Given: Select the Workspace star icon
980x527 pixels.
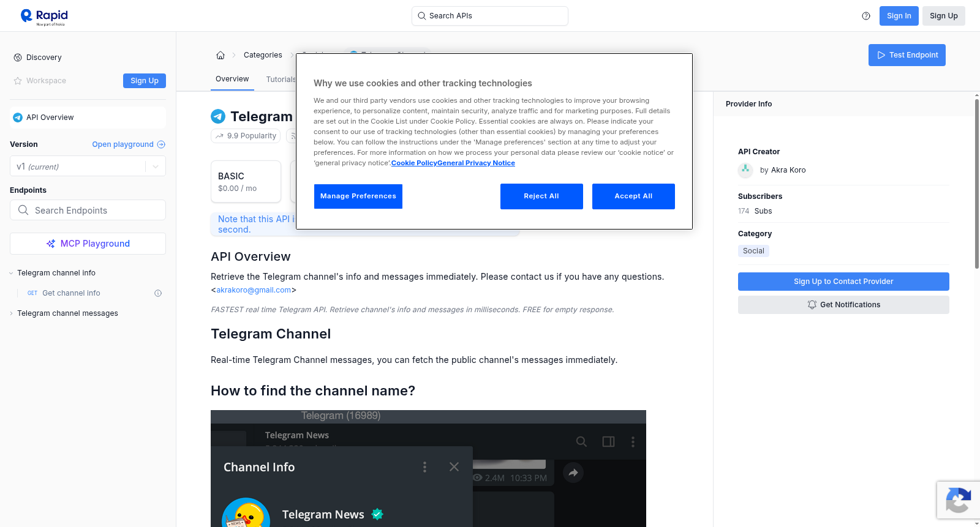Looking at the screenshot, I should tap(18, 81).
